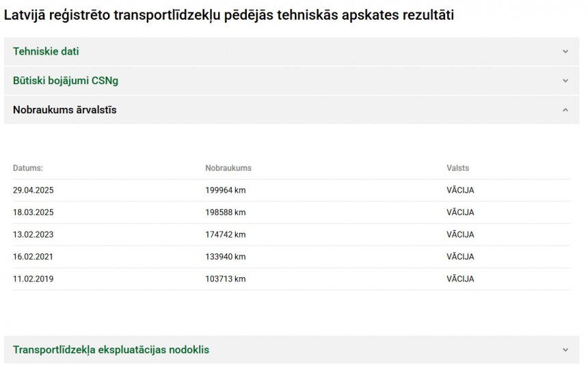588x379 pixels.
Task: Click the page heading about tehniskās apskates rezultāti
Action: [x=229, y=14]
